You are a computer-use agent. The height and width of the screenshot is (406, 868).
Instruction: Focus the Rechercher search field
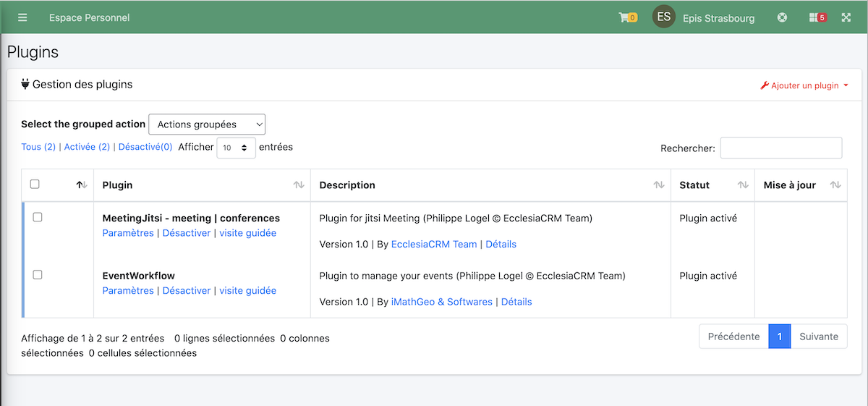point(781,148)
